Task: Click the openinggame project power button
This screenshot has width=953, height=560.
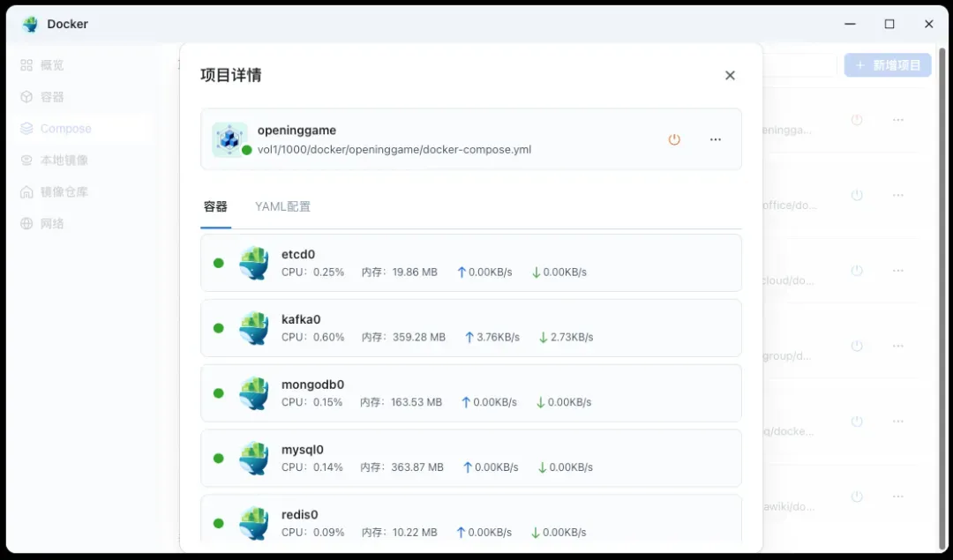Action: point(674,139)
